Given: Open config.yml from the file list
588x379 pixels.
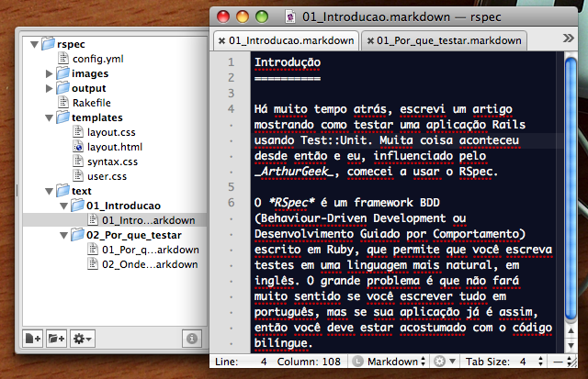Looking at the screenshot, I should 98,59.
